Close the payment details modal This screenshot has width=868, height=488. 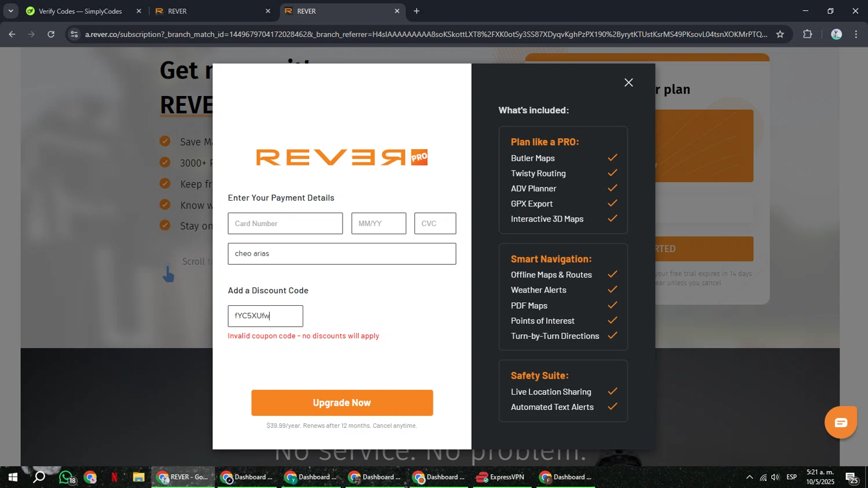[628, 83]
